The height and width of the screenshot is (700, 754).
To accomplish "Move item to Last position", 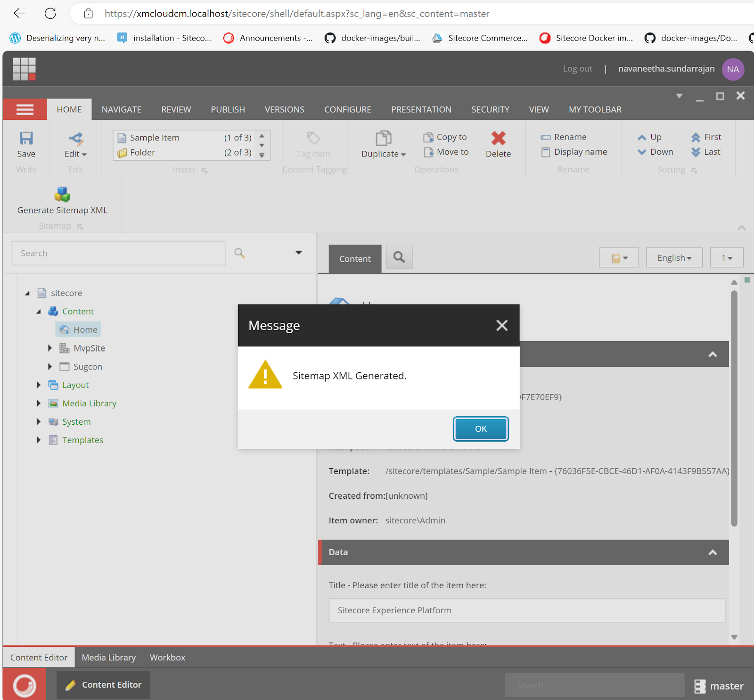I will 705,152.
